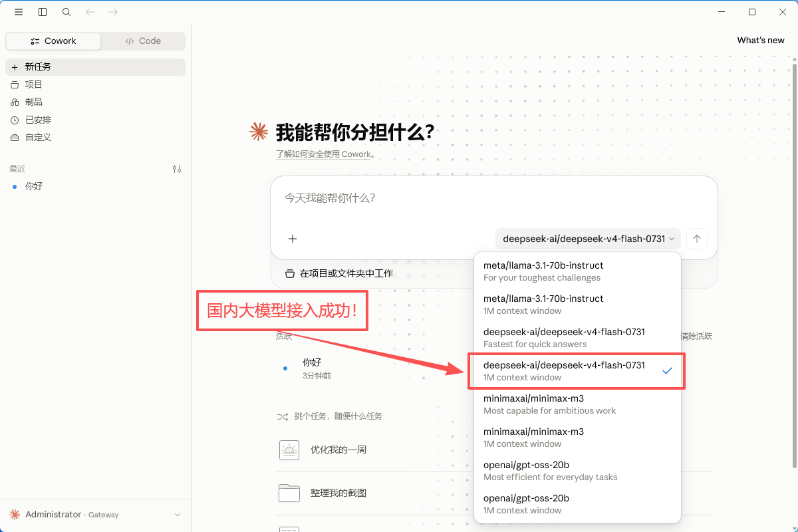
Task: Select meta/llama-3.1-70b-instruct for toughest challenges
Action: click(577, 271)
